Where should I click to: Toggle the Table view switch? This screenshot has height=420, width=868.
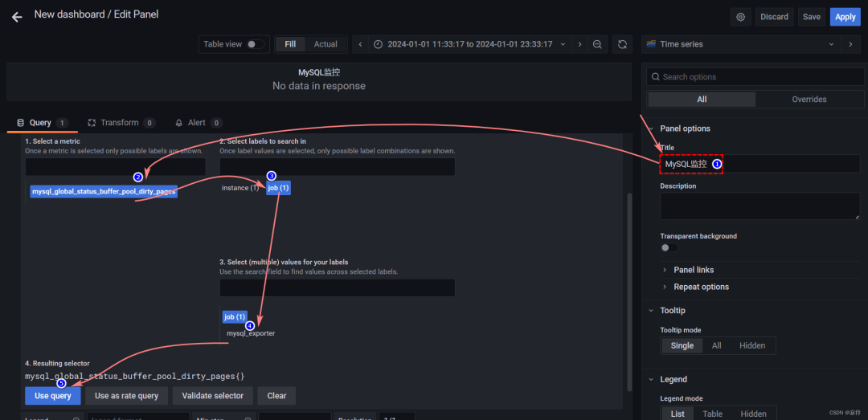click(x=256, y=44)
